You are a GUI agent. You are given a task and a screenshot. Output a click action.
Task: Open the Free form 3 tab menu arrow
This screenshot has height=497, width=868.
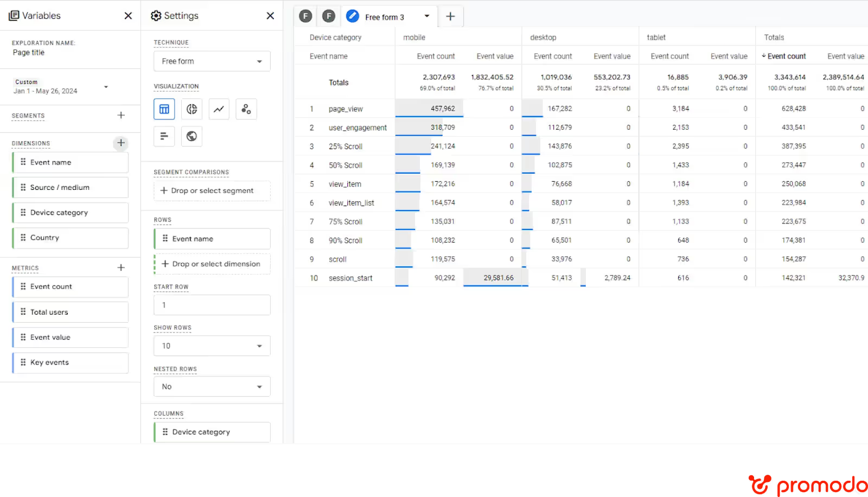tap(427, 16)
